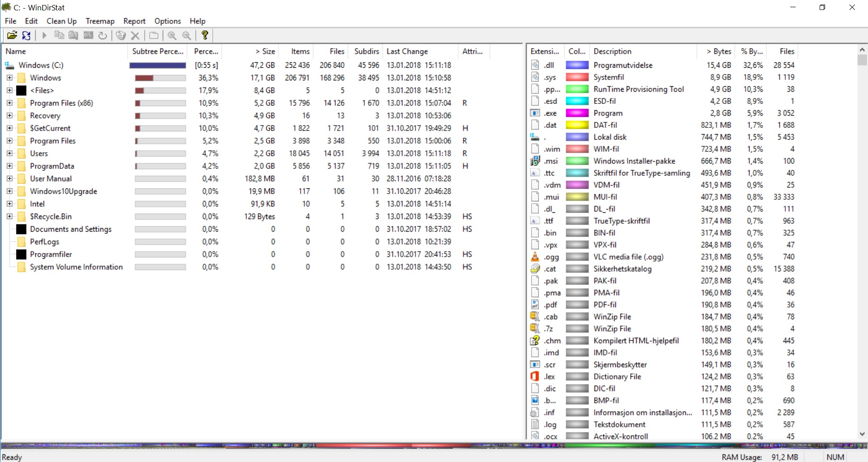Click the Zoom Out magnifier icon
The width and height of the screenshot is (868, 462).
(186, 35)
